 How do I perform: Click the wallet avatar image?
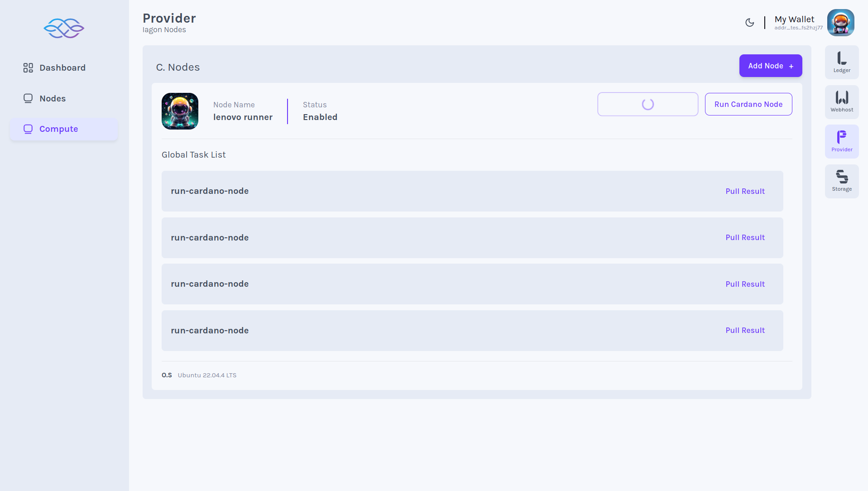[840, 23]
